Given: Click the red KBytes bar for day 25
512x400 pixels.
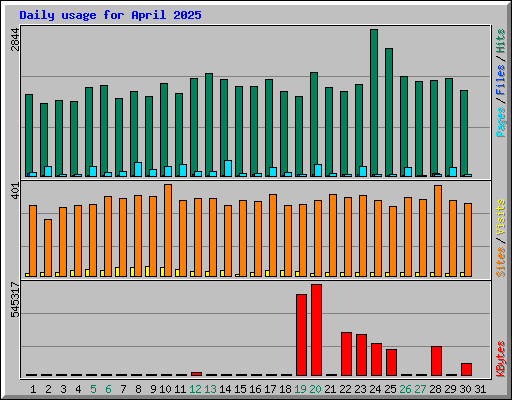Looking at the screenshot, I should tap(391, 363).
